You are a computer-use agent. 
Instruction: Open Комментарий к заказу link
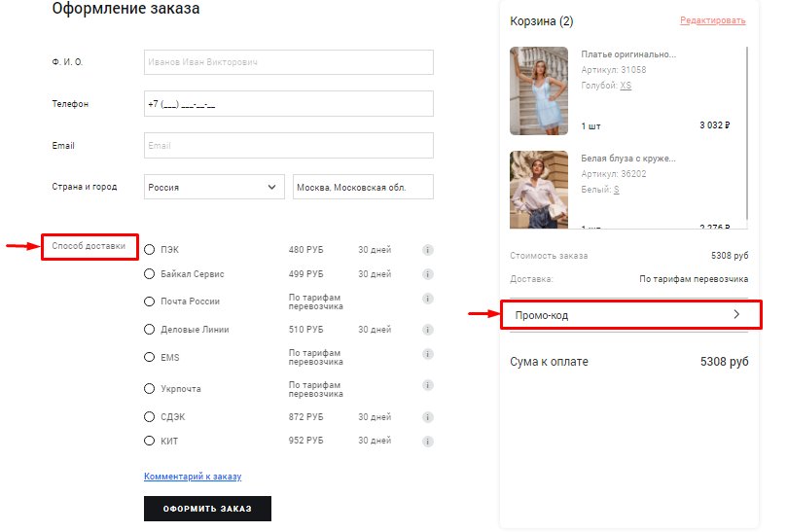pyautogui.click(x=193, y=476)
